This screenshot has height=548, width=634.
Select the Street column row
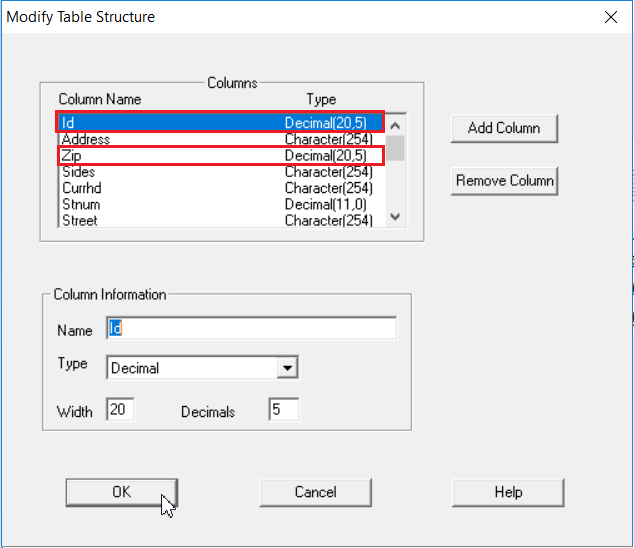pos(222,220)
